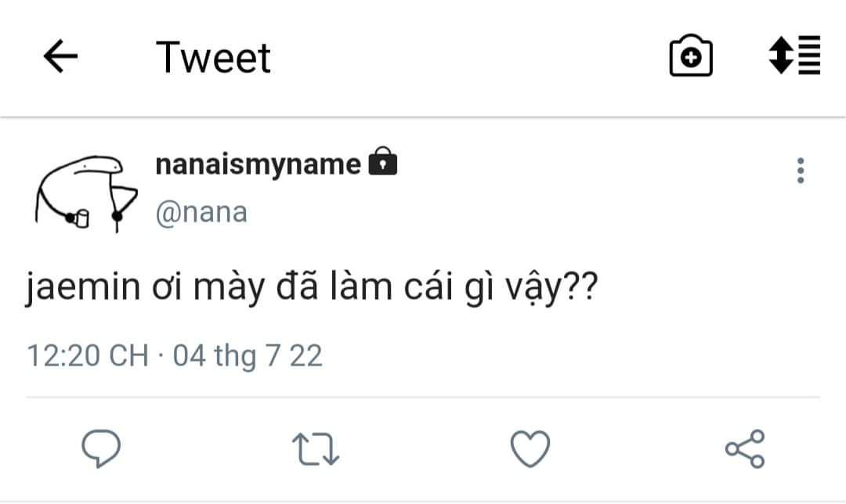Tap the camera icon in the header

tap(691, 58)
